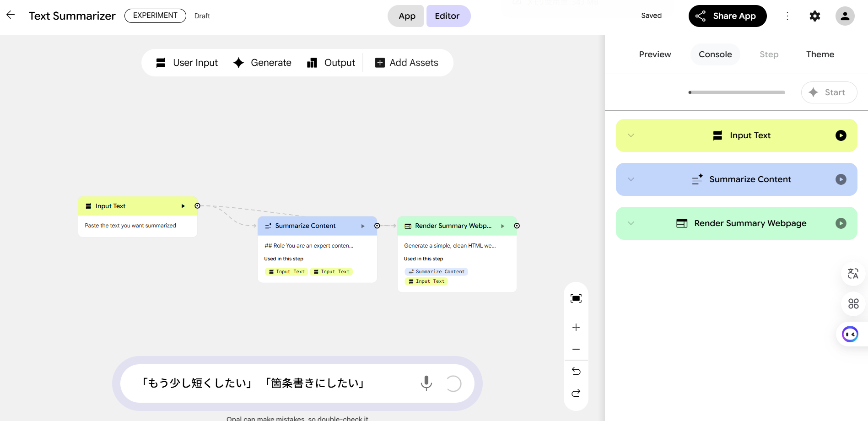Click the EXPERIMENT badge
Viewport: 868px width, 421px height.
[155, 16]
